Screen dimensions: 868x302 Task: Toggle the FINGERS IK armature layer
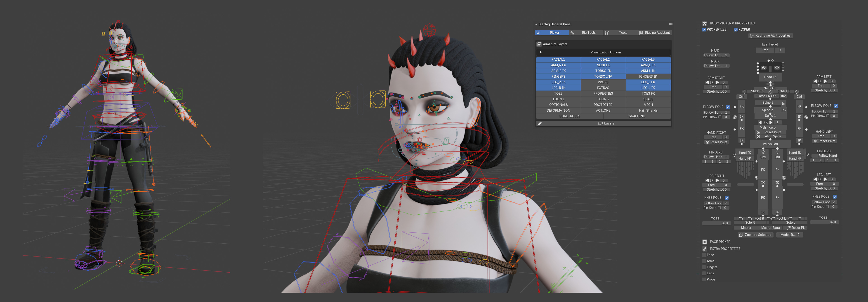point(648,77)
